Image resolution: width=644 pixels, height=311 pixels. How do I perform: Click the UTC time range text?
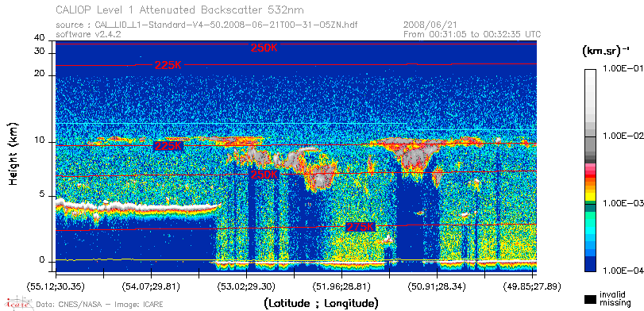(x=472, y=34)
